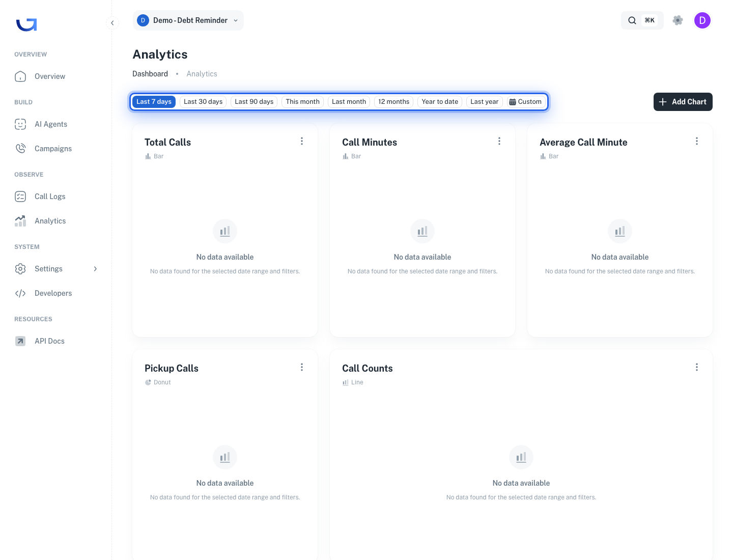Select Year to date range

[x=440, y=102]
